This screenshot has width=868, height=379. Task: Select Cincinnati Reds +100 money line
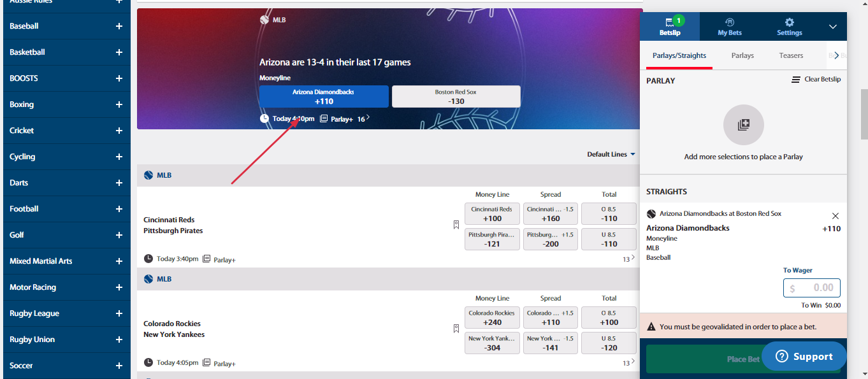pyautogui.click(x=492, y=214)
